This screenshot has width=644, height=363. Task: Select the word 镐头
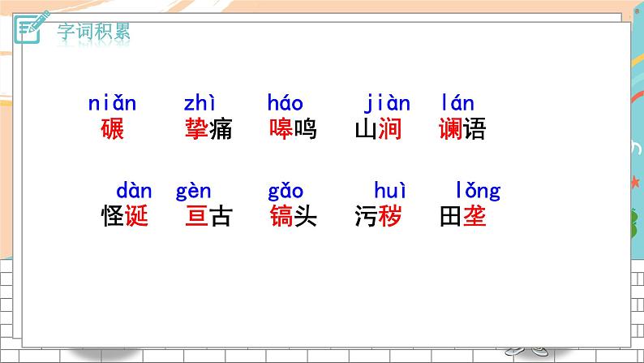[x=294, y=216]
